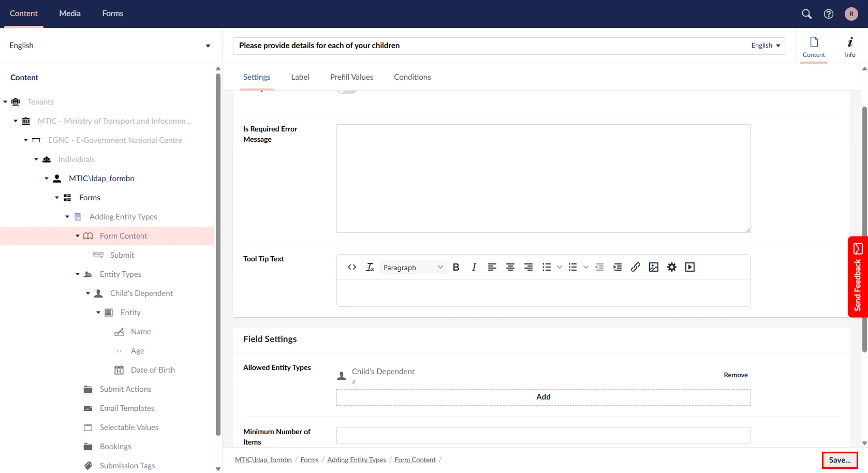Click the Minimum Number of Items field
Image resolution: width=868 pixels, height=473 pixels.
[543, 435]
